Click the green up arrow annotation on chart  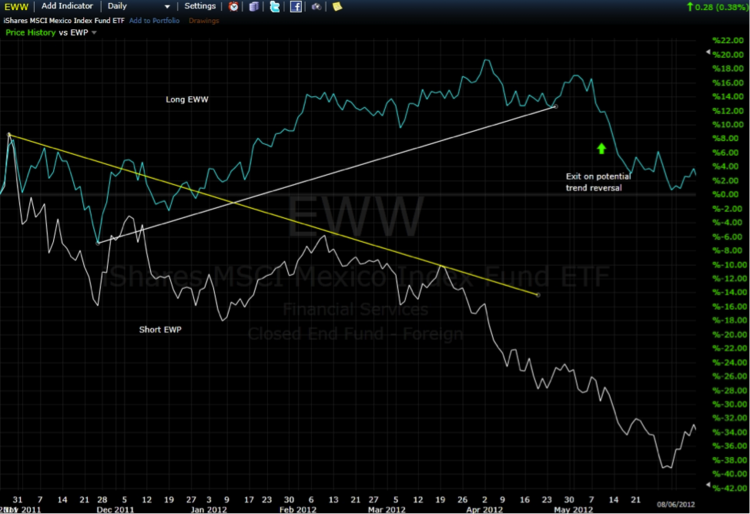pyautogui.click(x=601, y=148)
